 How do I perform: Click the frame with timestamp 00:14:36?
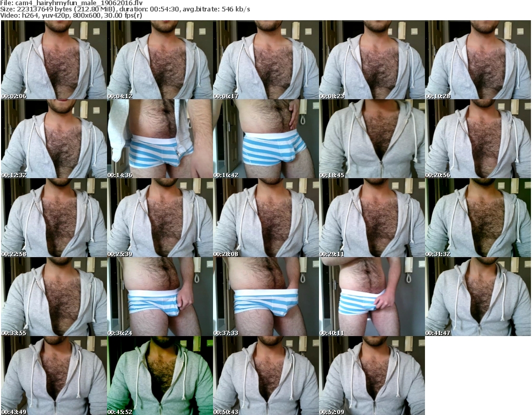point(160,139)
